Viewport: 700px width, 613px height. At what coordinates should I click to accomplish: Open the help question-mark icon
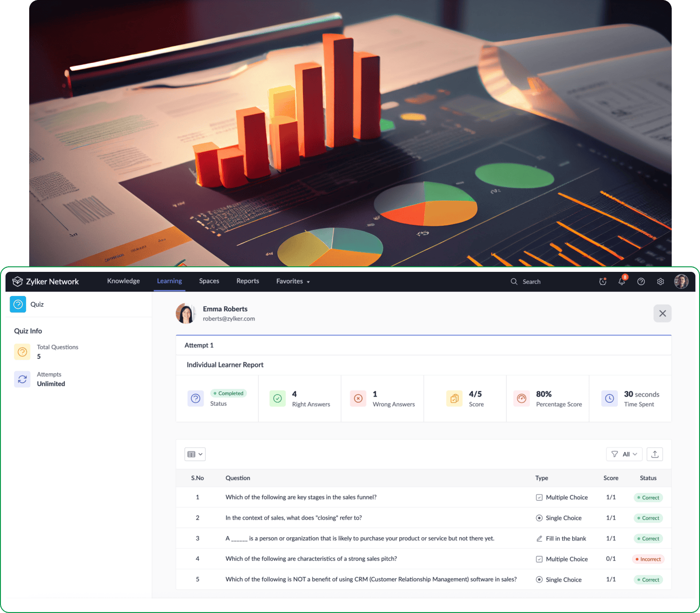tap(641, 281)
